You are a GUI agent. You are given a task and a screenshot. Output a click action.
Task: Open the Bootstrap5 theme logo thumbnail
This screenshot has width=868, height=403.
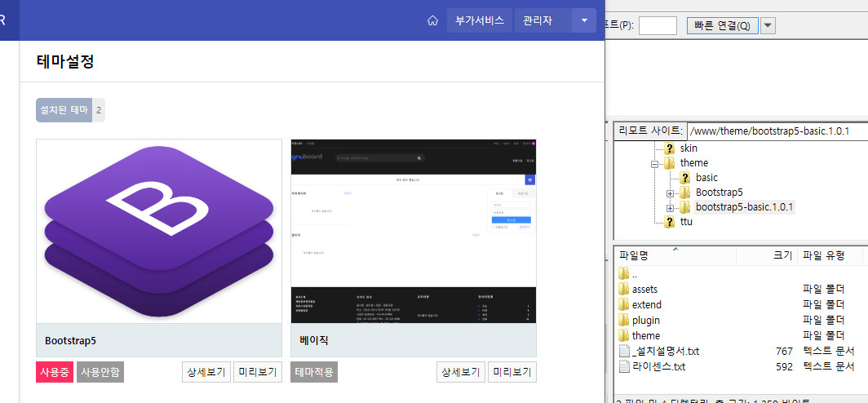(x=159, y=232)
